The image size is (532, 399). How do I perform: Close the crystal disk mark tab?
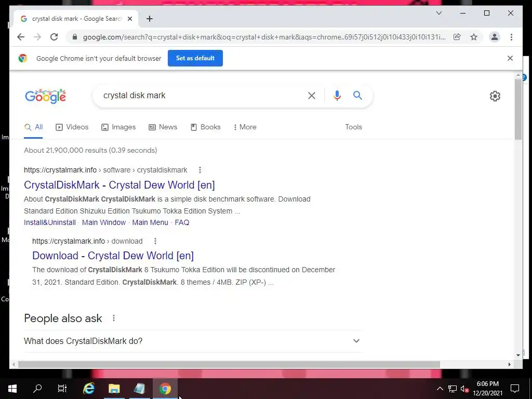[x=129, y=19]
